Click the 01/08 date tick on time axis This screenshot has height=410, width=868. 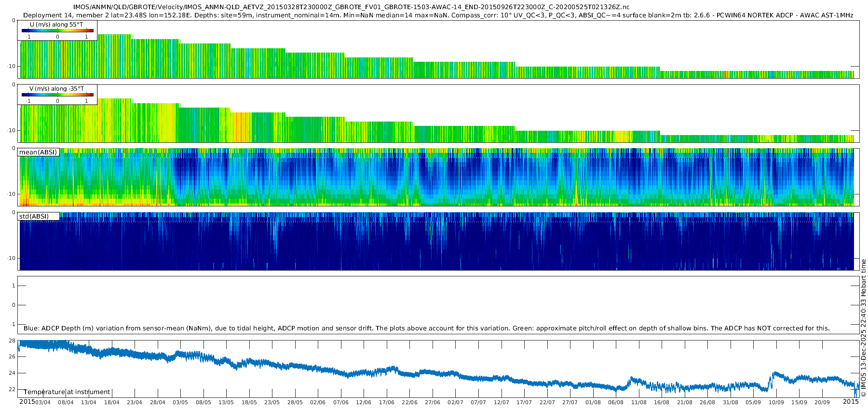[593, 403]
